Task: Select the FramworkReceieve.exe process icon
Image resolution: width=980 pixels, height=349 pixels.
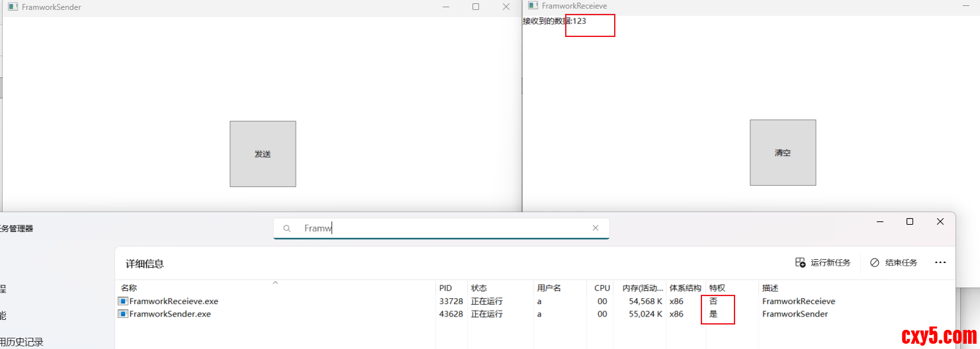Action: point(123,301)
